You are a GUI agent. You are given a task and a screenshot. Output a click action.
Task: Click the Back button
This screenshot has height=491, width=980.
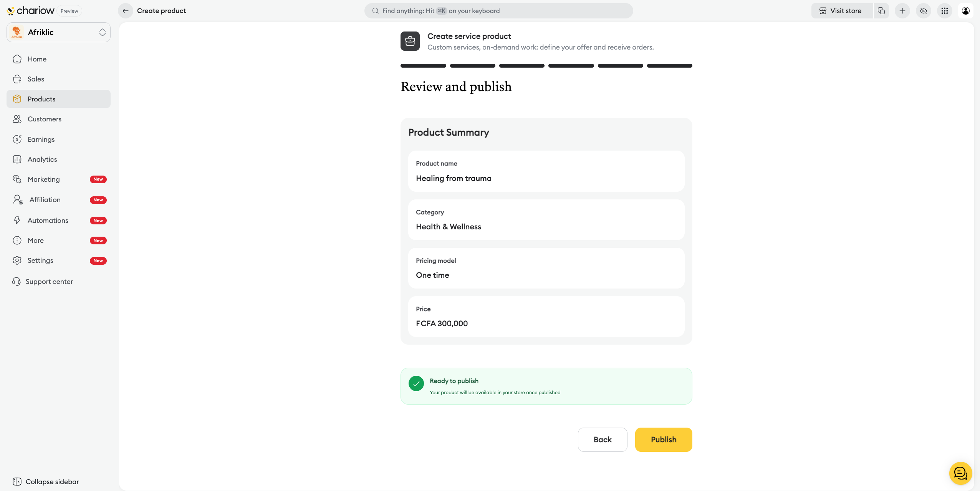[602, 440]
